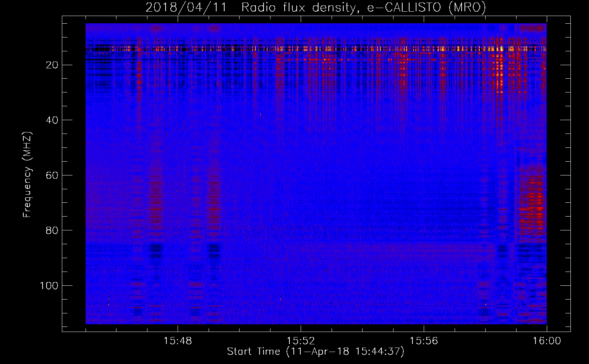
Task: Click the 100 MHz frequency tick label
Action: tap(49, 286)
